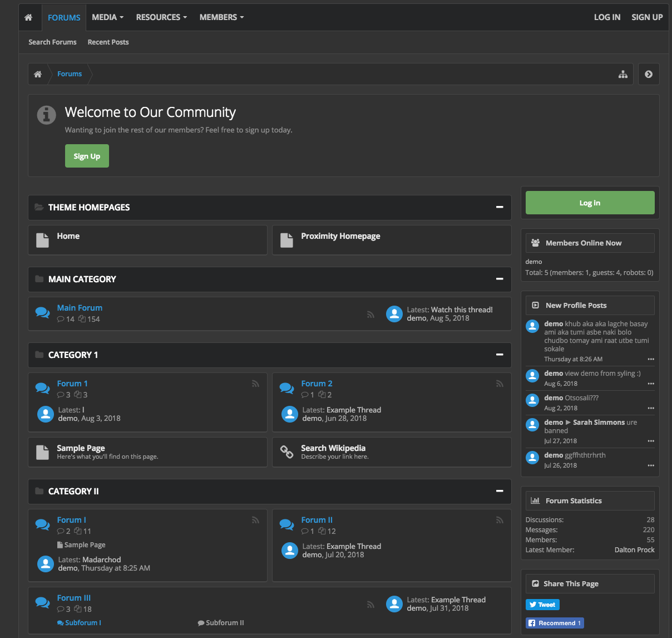Click Sign Up in the top bar
672x638 pixels.
647,17
